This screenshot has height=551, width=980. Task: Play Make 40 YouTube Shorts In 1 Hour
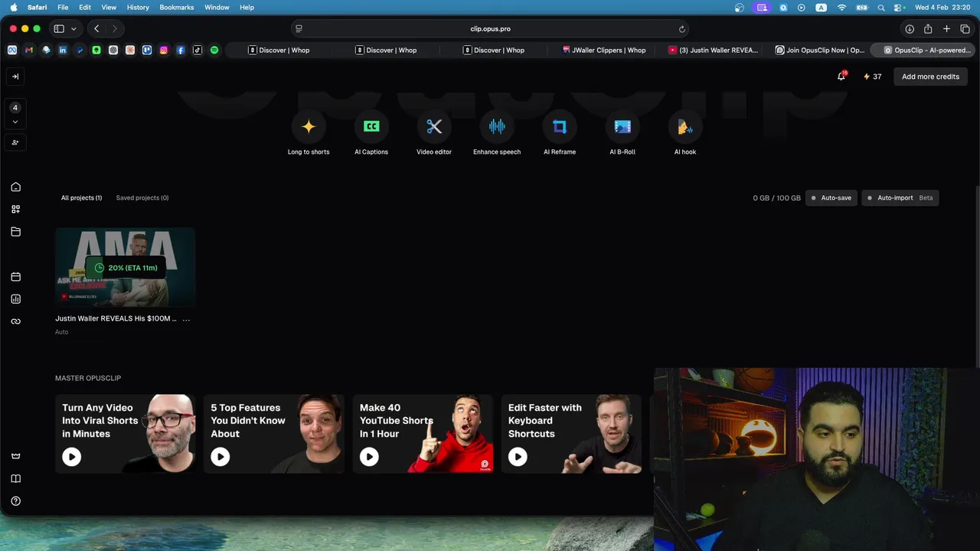(369, 457)
